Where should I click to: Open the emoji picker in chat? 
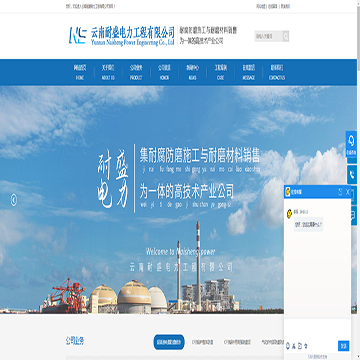click(288, 346)
